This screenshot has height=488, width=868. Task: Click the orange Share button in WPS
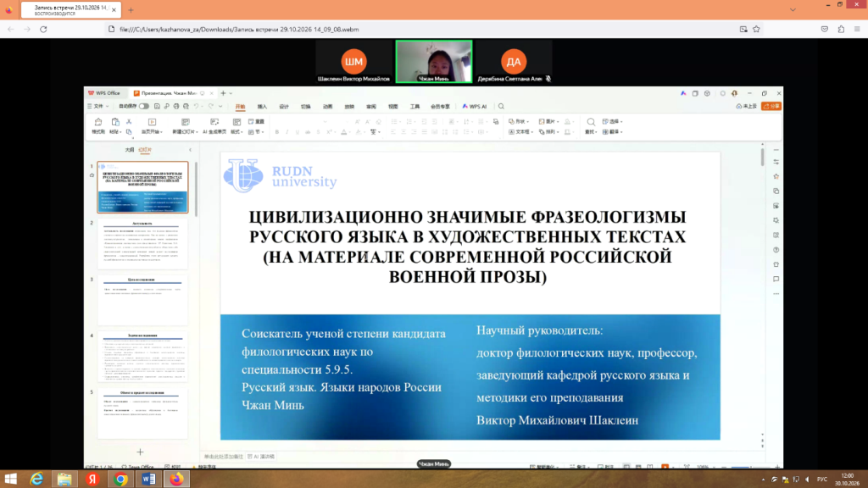point(771,106)
